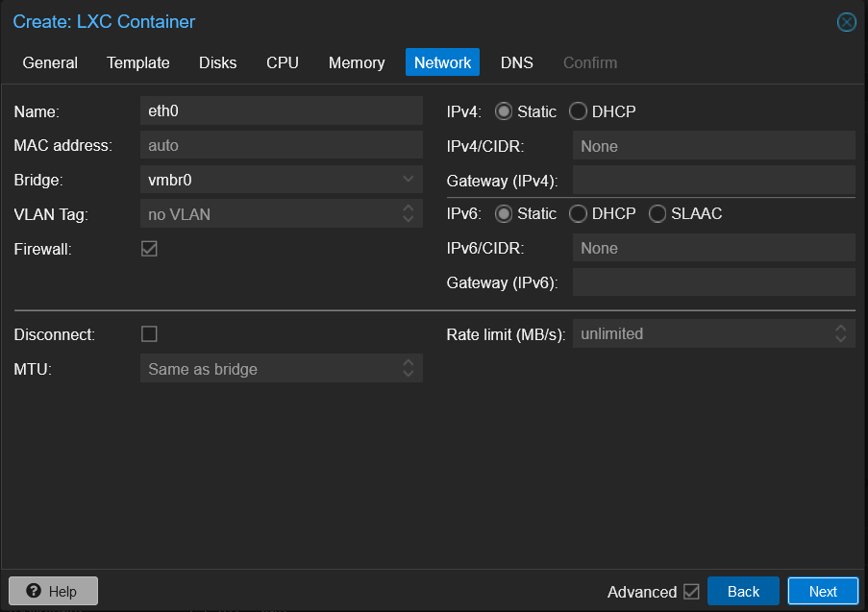Image resolution: width=868 pixels, height=612 pixels.
Task: Switch to the DNS tab
Action: [x=516, y=61]
